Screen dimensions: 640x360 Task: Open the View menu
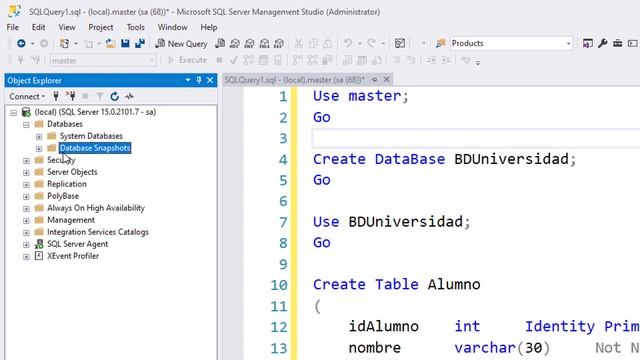pos(67,27)
